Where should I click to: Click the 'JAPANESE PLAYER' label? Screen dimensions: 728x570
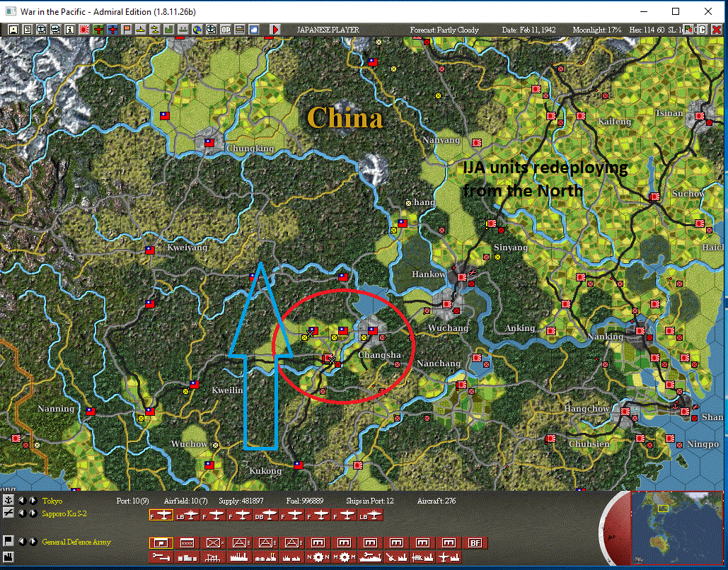[x=328, y=30]
